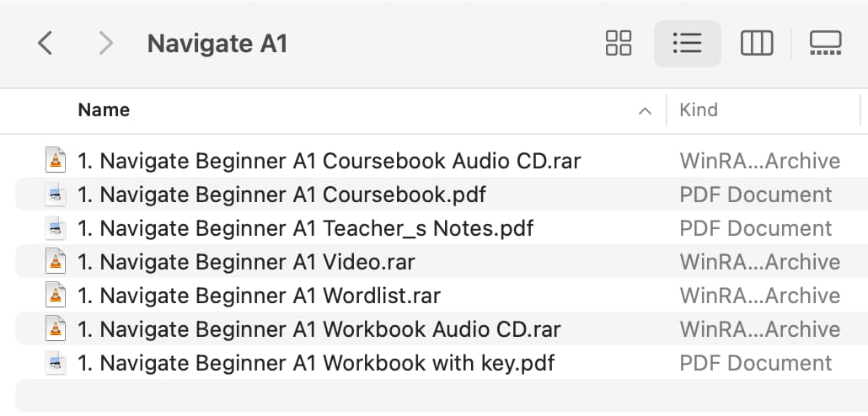
Task: Click VLC icon of Workbook Audio CD.rar
Action: tap(56, 329)
